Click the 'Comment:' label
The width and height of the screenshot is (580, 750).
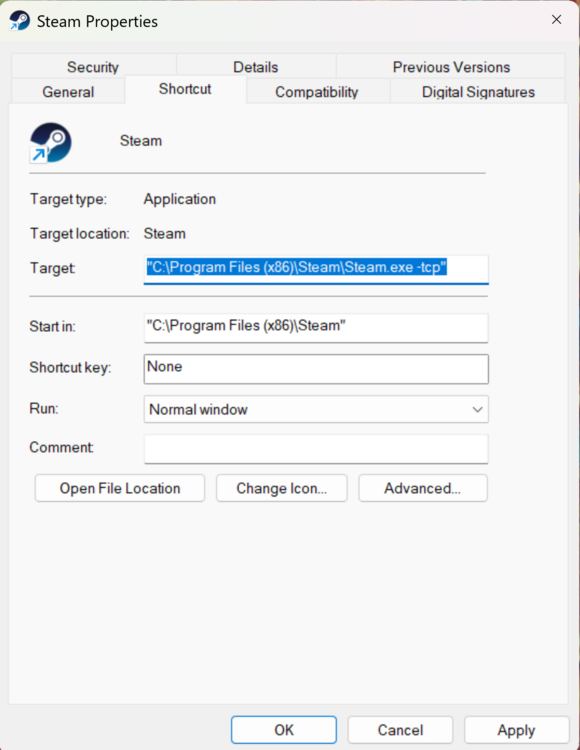62,447
